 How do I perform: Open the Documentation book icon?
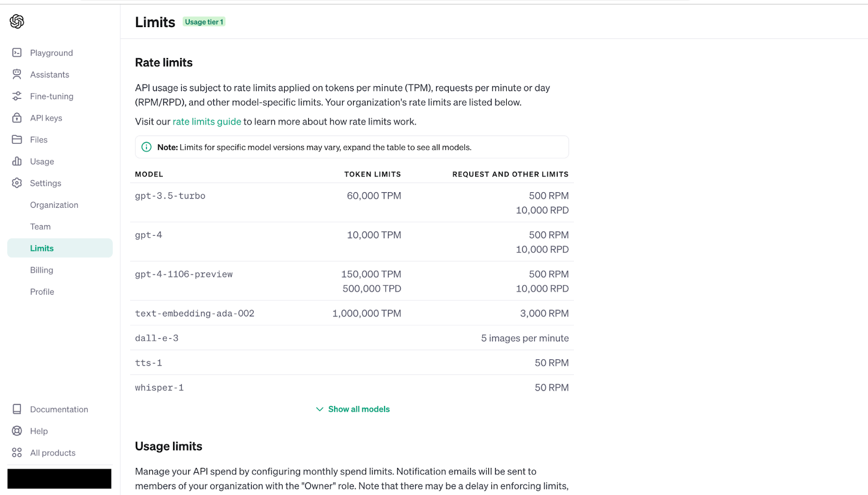point(17,409)
